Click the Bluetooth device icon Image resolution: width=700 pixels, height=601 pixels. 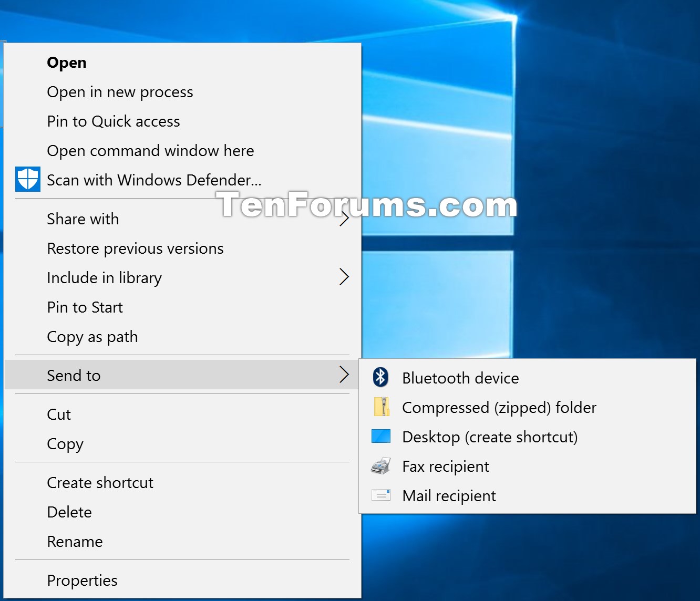click(380, 377)
